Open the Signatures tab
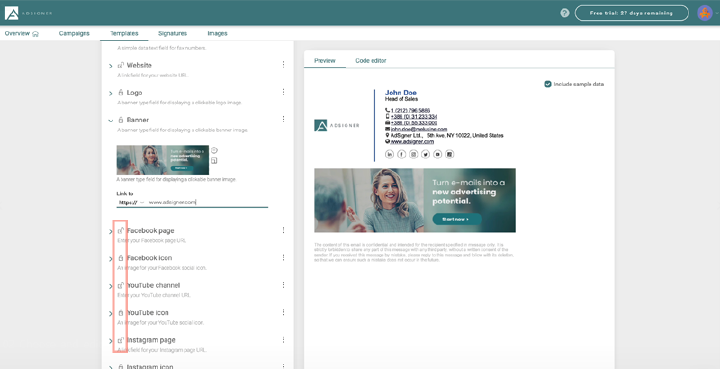The width and height of the screenshot is (720, 369). tap(172, 34)
